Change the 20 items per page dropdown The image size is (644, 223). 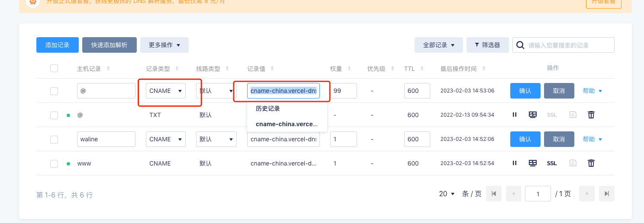click(447, 194)
